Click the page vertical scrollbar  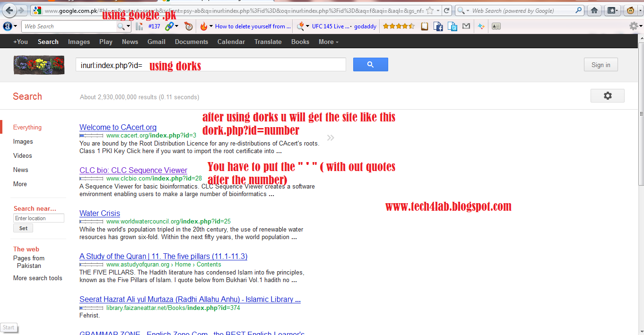[641, 184]
